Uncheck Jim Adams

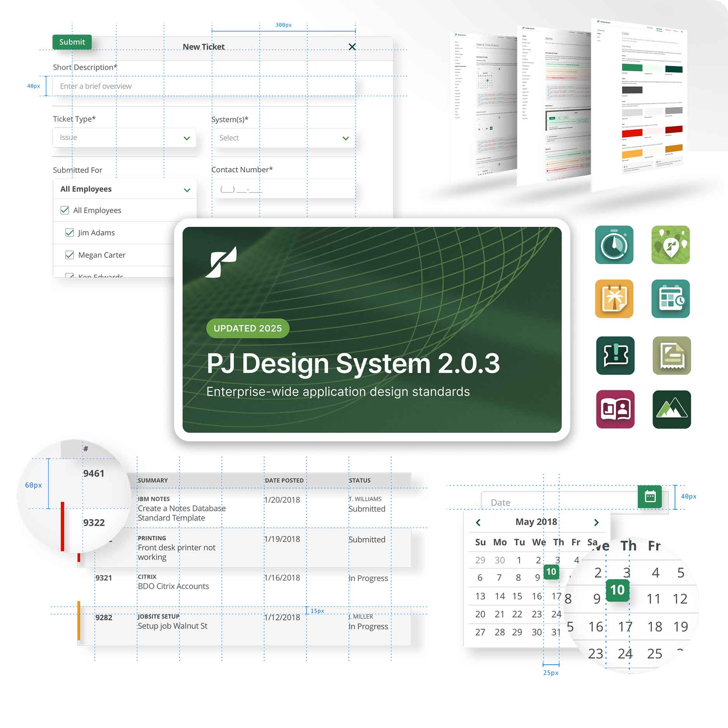click(69, 232)
